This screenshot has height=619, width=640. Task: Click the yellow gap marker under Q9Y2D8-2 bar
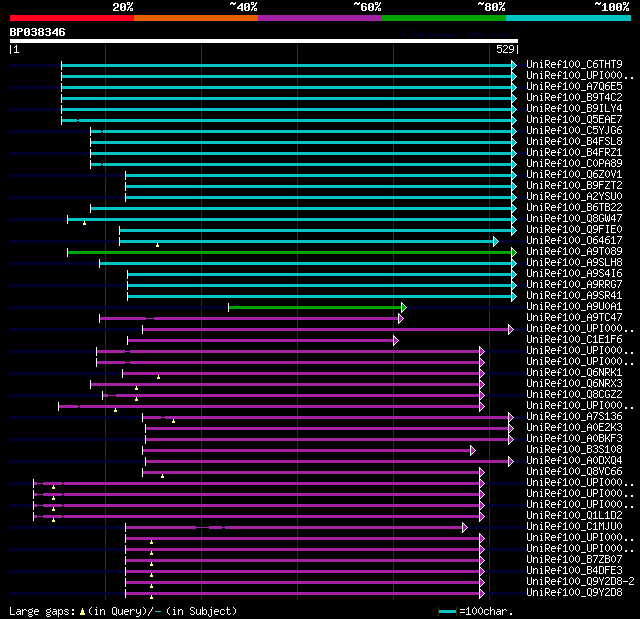pos(151,586)
